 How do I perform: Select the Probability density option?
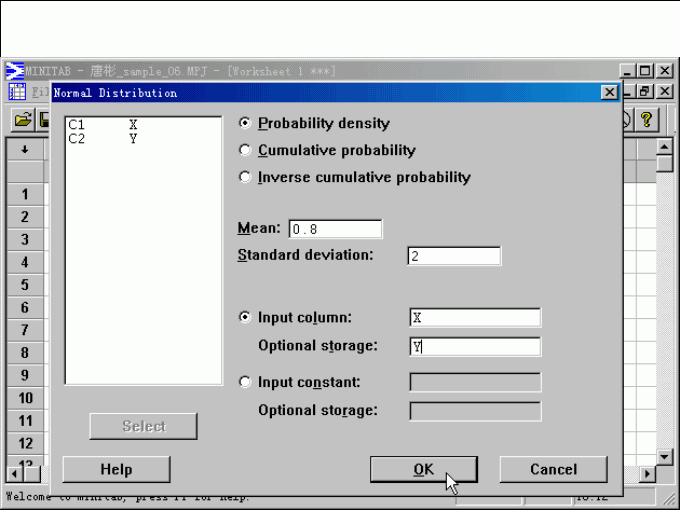pyautogui.click(x=245, y=123)
